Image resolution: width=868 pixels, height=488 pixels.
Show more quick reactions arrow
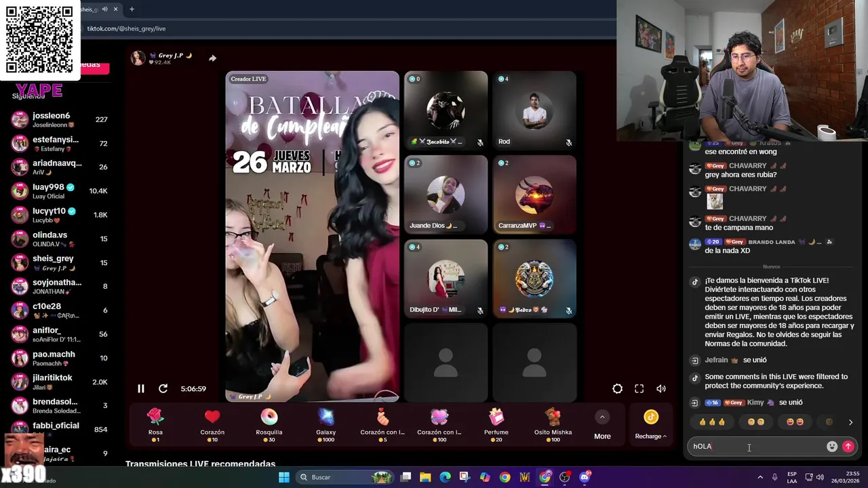(850, 422)
